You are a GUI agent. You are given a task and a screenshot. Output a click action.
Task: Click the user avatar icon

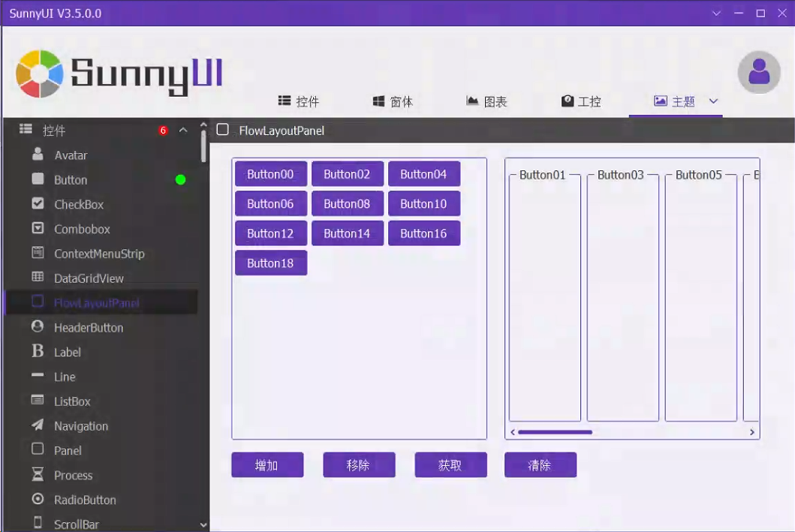point(758,72)
